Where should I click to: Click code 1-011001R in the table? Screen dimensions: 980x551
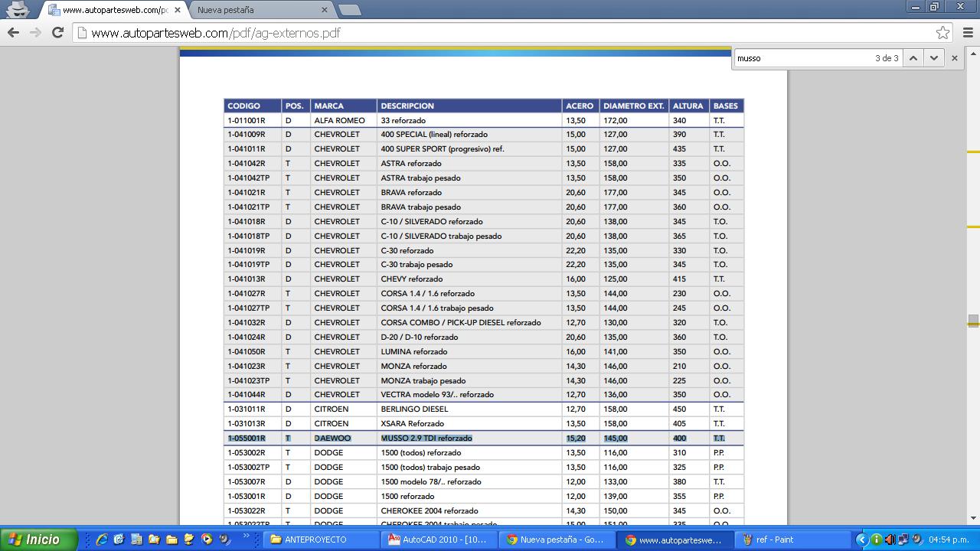[x=247, y=120]
